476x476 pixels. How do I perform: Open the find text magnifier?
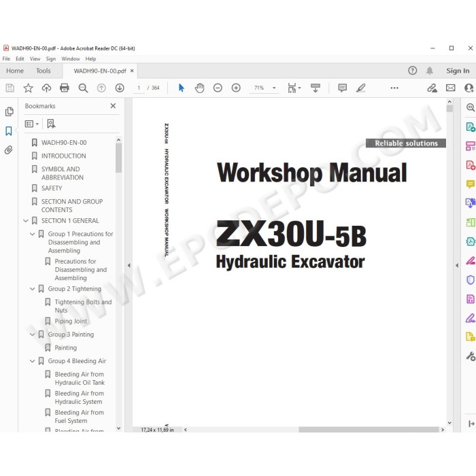coord(83,88)
